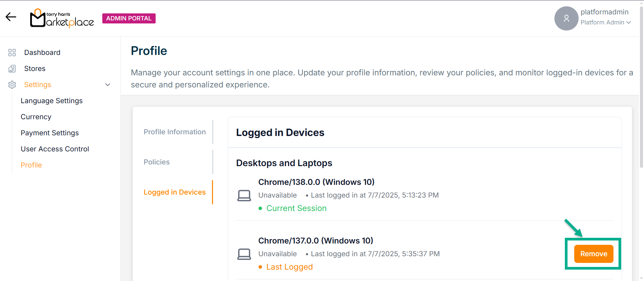Screen dimensions: 644x281
Task: Switch to the Policies tab
Action: [x=157, y=162]
